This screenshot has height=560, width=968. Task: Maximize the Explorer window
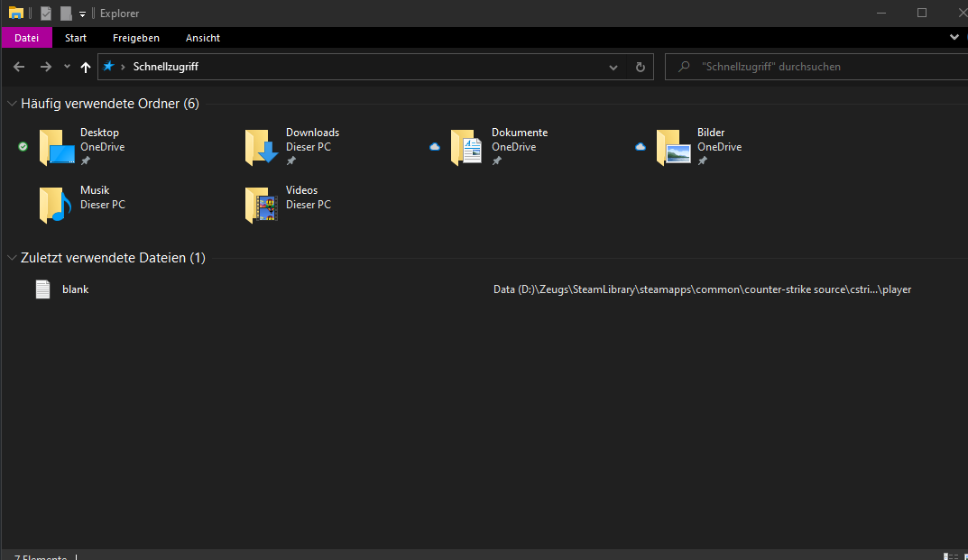(x=922, y=13)
